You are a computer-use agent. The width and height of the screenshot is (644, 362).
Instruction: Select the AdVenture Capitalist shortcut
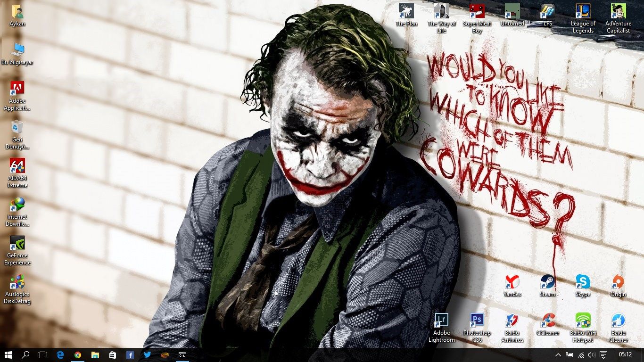click(x=618, y=18)
